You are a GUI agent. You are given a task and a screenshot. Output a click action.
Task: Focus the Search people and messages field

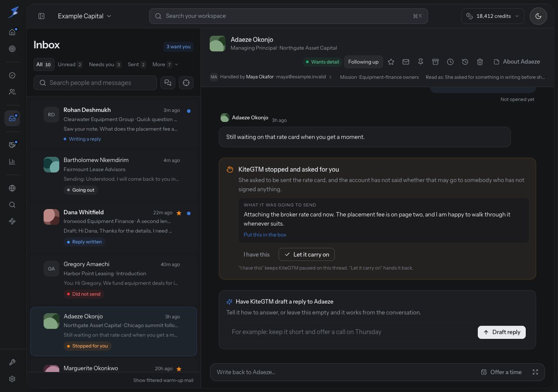click(x=95, y=83)
